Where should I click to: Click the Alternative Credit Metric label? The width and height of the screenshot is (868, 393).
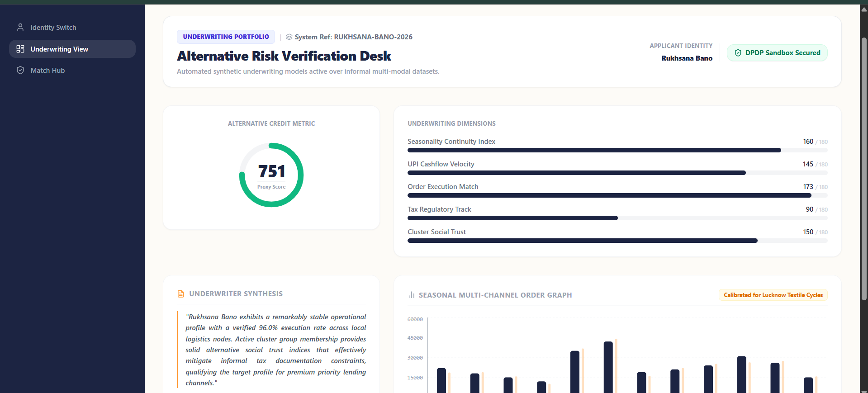coord(271,123)
